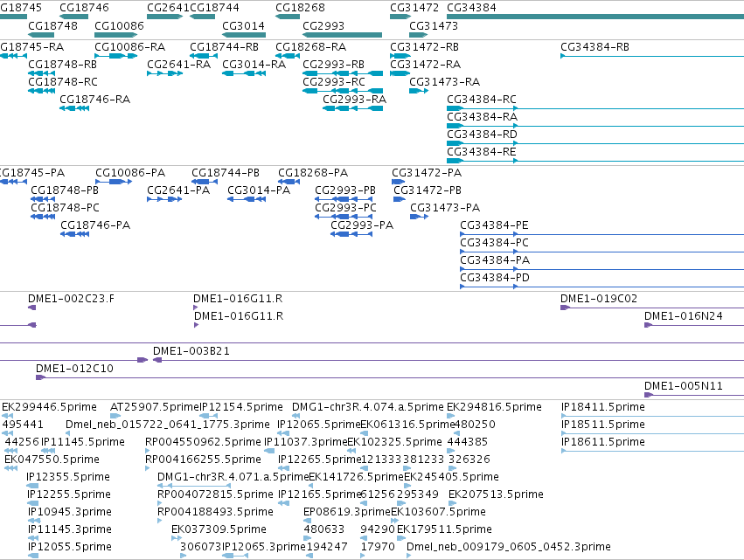The width and height of the screenshot is (744, 560).
Task: Select transcript CG34384-RE
Action: (x=595, y=162)
